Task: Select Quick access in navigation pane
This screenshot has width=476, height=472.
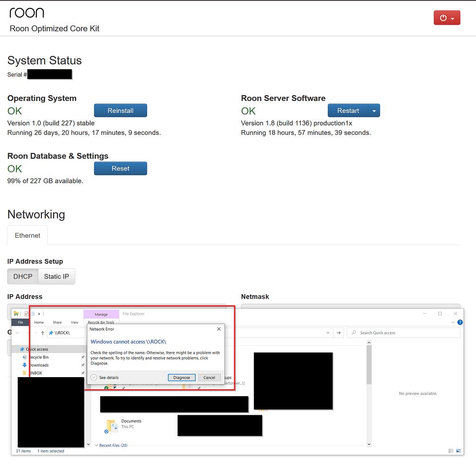Action: tap(37, 349)
